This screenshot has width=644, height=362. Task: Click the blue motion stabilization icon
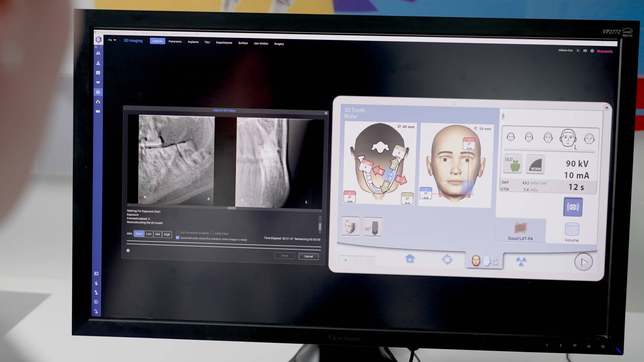tap(573, 207)
